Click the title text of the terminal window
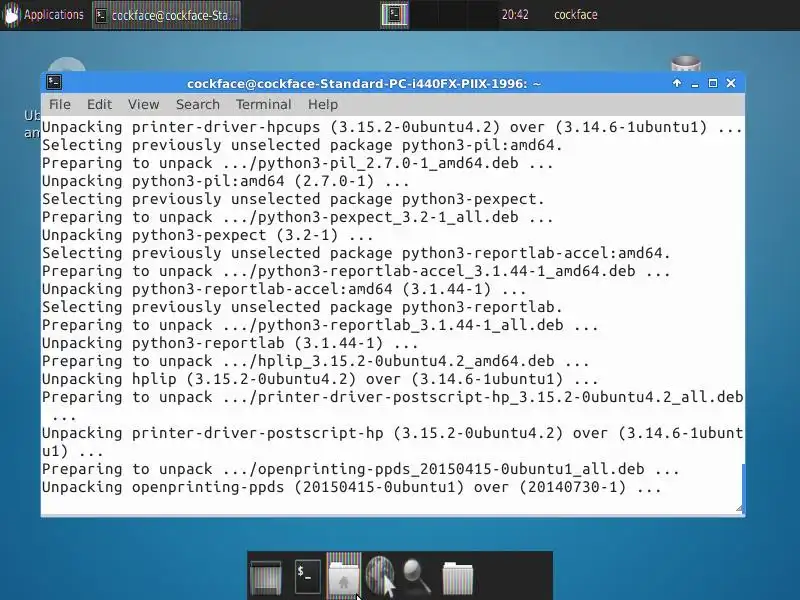The height and width of the screenshot is (600, 800). tap(364, 84)
